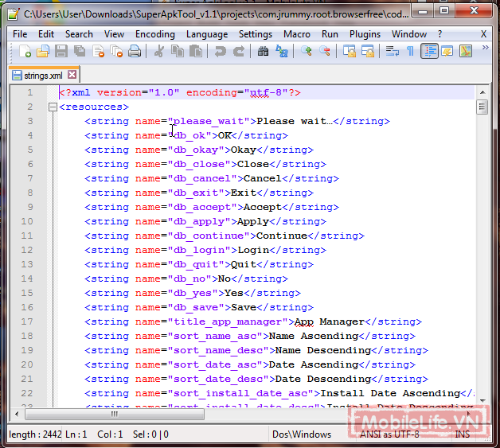
Task: Click the Paste clipboard icon
Action: coord(196,51)
